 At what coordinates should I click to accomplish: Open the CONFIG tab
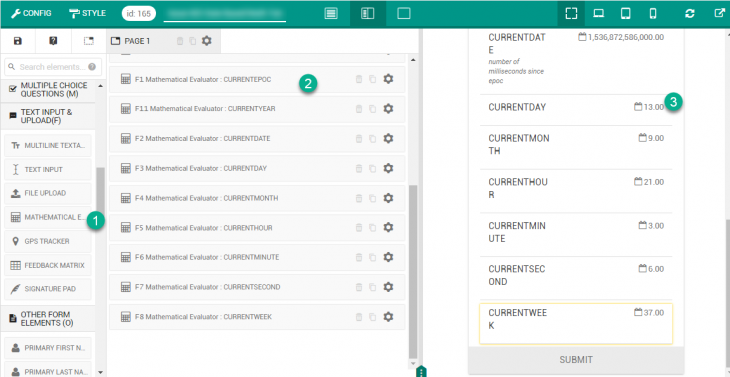point(31,13)
